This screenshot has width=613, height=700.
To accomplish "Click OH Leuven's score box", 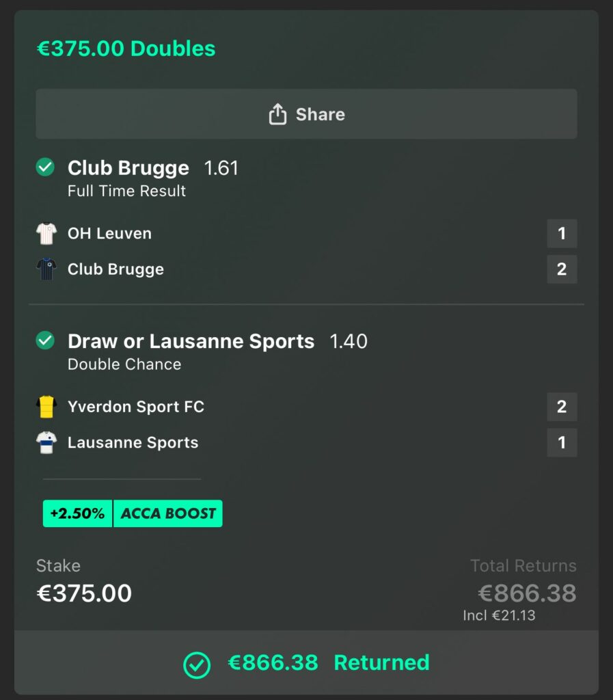I will click(x=562, y=234).
